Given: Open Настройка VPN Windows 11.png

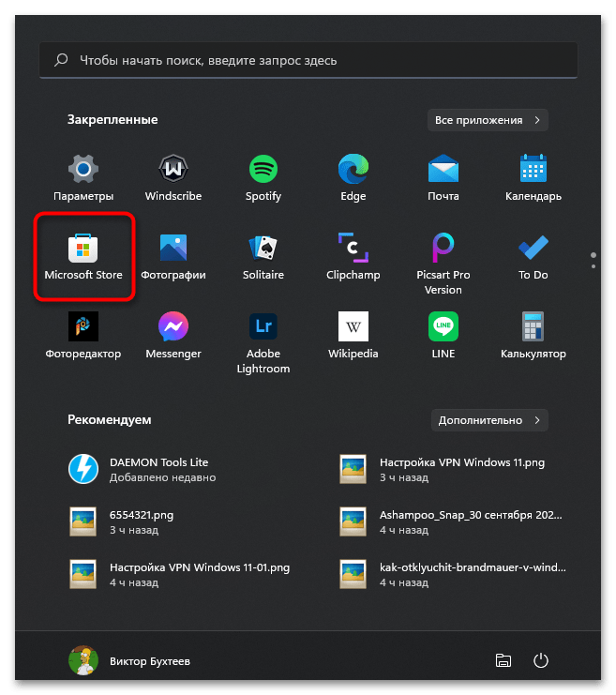Looking at the screenshot, I should point(442,469).
